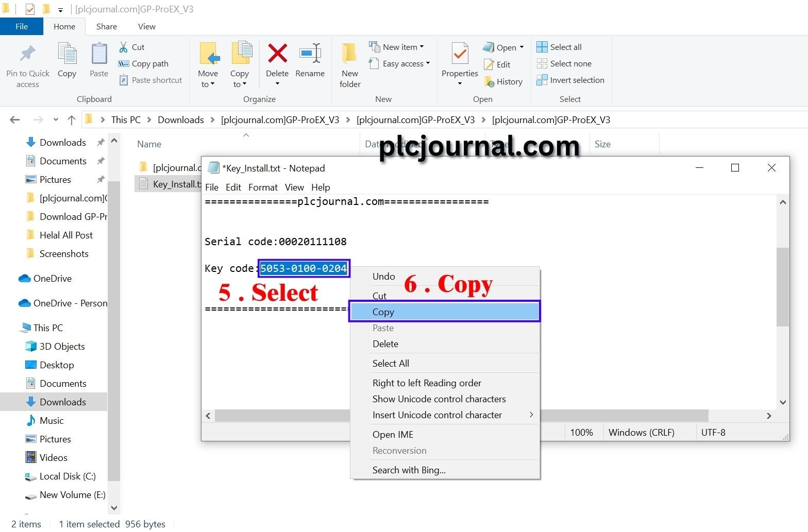808x532 pixels.
Task: Go up one folder level arrow
Action: pos(72,119)
